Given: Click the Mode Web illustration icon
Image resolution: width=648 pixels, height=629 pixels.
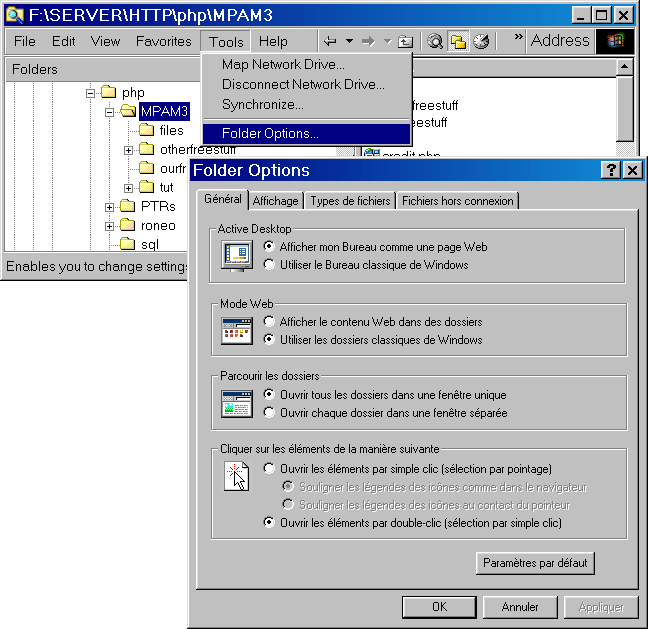Looking at the screenshot, I should click(236, 331).
